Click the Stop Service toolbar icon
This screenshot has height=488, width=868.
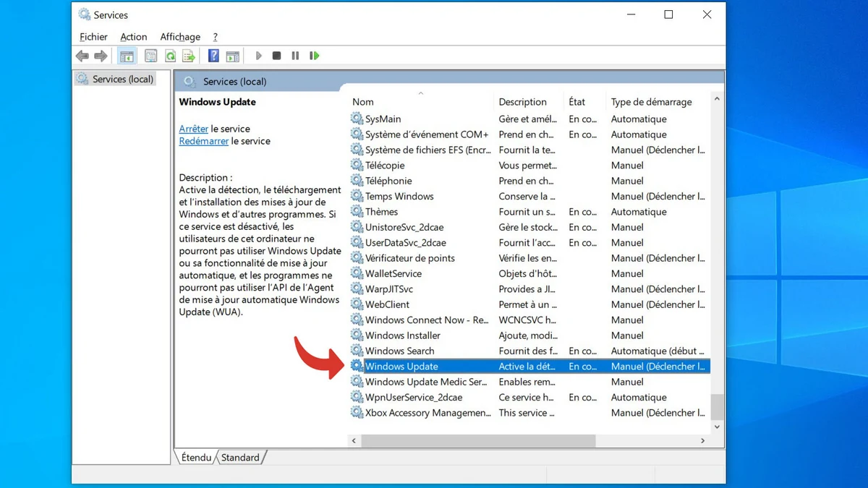pos(276,56)
